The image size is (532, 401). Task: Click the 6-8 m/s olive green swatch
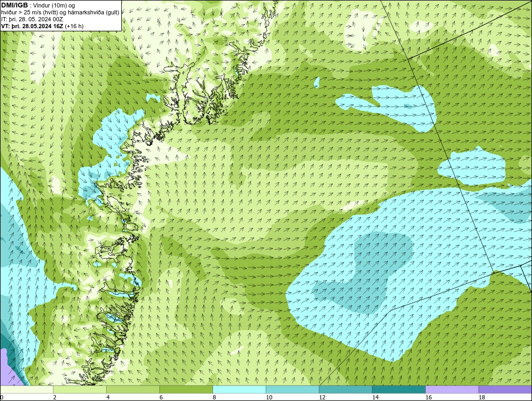(186, 389)
